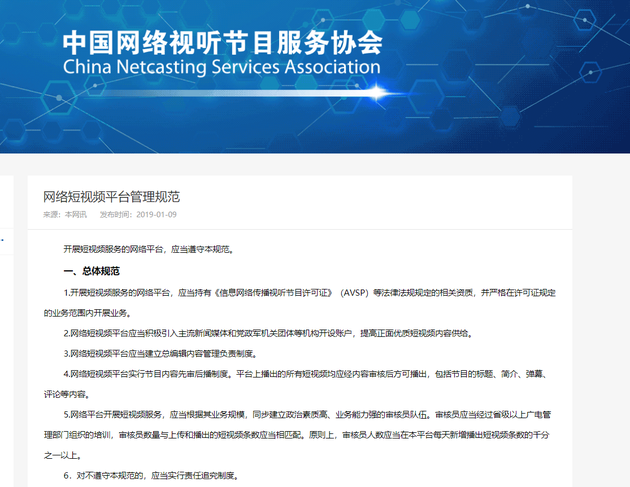
Task: Click item 6 about the accountability system
Action: (x=151, y=476)
